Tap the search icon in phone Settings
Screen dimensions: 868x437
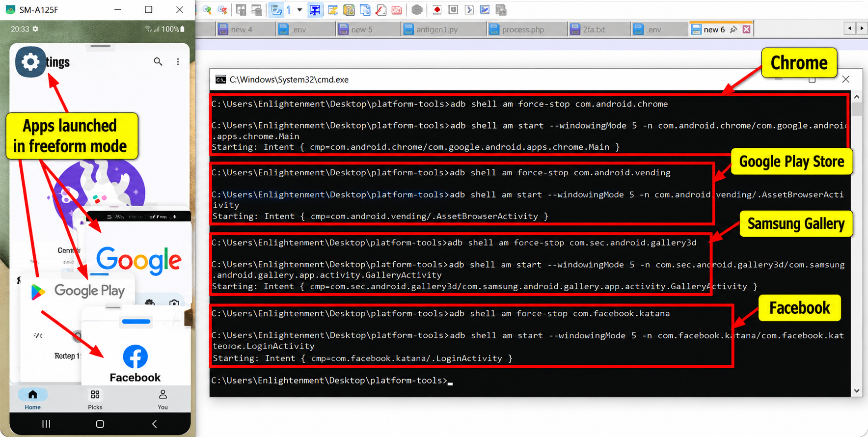(158, 62)
